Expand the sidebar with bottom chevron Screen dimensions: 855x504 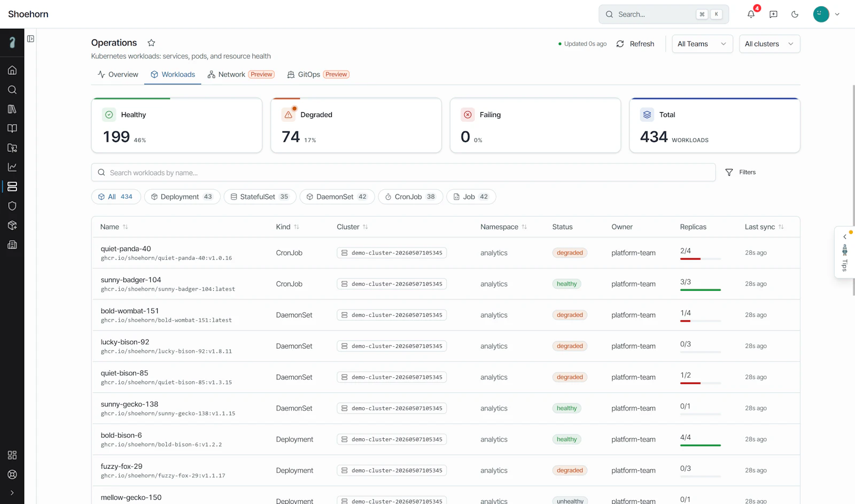click(x=12, y=493)
